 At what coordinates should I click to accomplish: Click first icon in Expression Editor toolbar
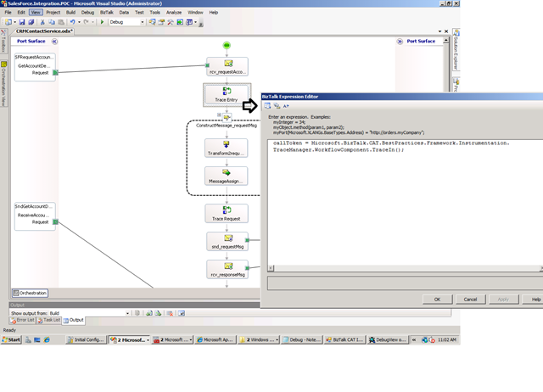[268, 106]
